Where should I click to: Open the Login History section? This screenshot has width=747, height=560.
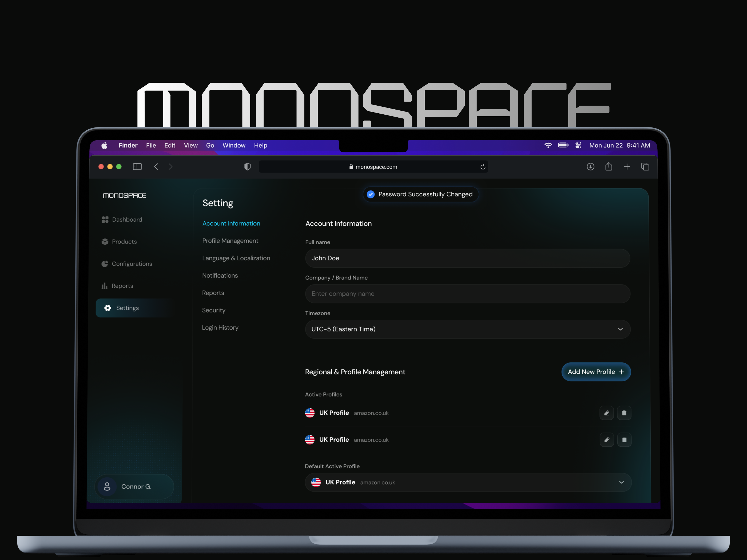(x=220, y=327)
